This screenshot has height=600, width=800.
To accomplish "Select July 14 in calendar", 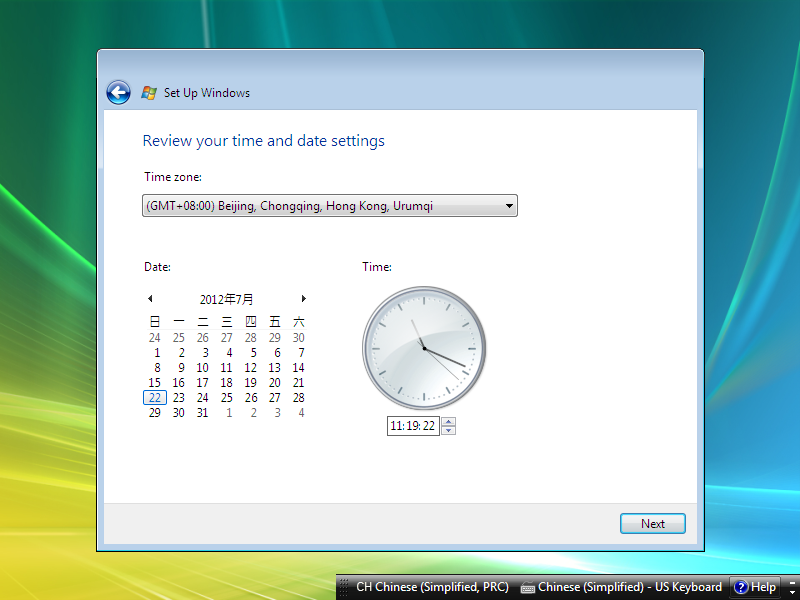I will [298, 367].
